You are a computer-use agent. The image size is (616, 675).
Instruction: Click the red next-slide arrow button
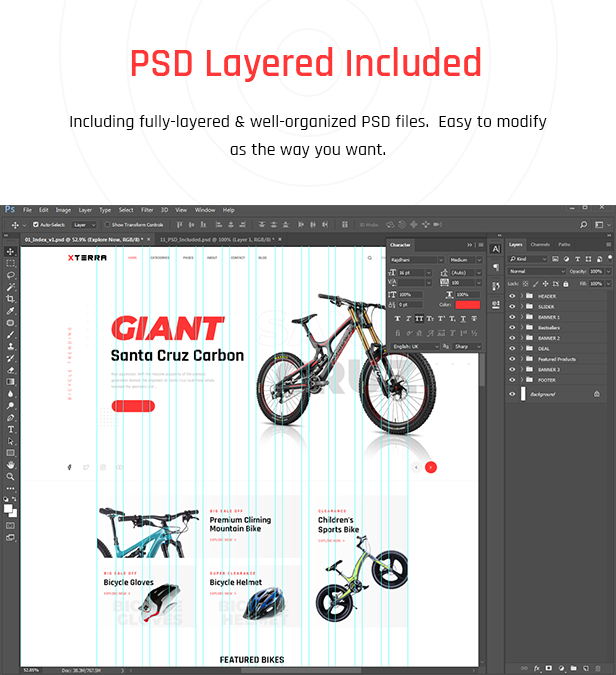[x=431, y=467]
